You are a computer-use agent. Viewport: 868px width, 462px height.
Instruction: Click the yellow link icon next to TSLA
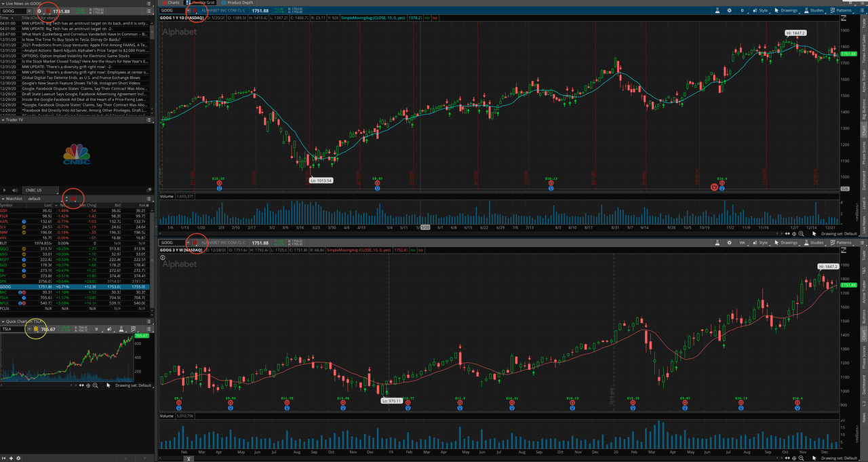click(36, 329)
